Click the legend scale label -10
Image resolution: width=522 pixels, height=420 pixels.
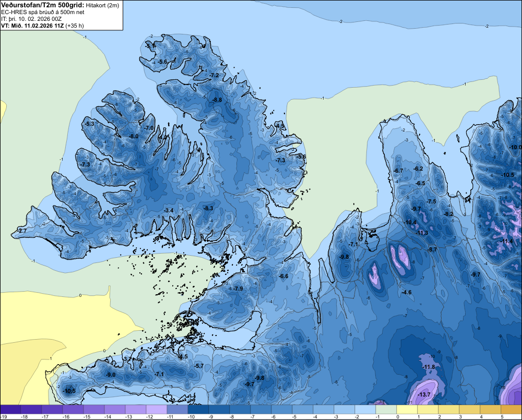tap(191, 417)
